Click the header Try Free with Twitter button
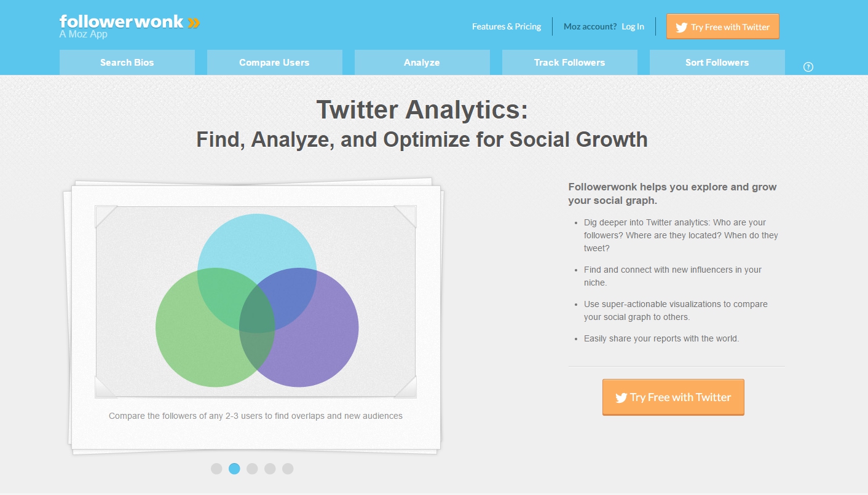This screenshot has height=495, width=868. (x=723, y=26)
